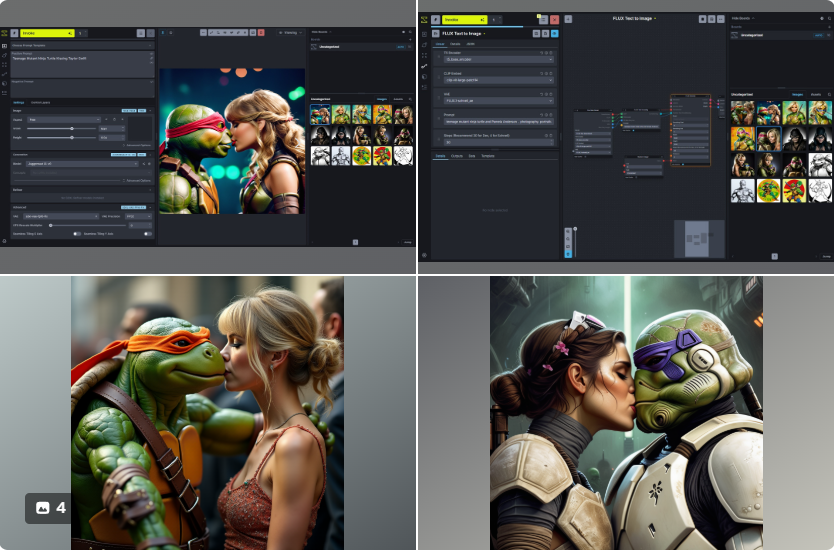Viewport: 834px width, 550px height.
Task: Open Template tab in node inspector
Action: tap(488, 156)
